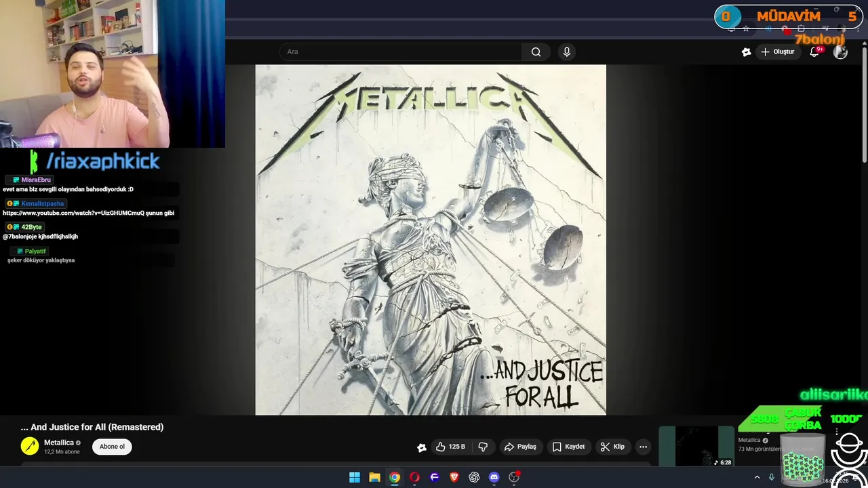The height and width of the screenshot is (488, 868).
Task: Open the Oluştur create button
Action: [x=777, y=52]
